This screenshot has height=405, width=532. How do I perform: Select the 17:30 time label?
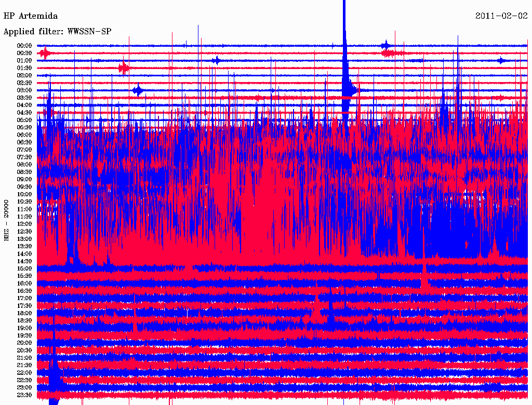pyautogui.click(x=24, y=306)
